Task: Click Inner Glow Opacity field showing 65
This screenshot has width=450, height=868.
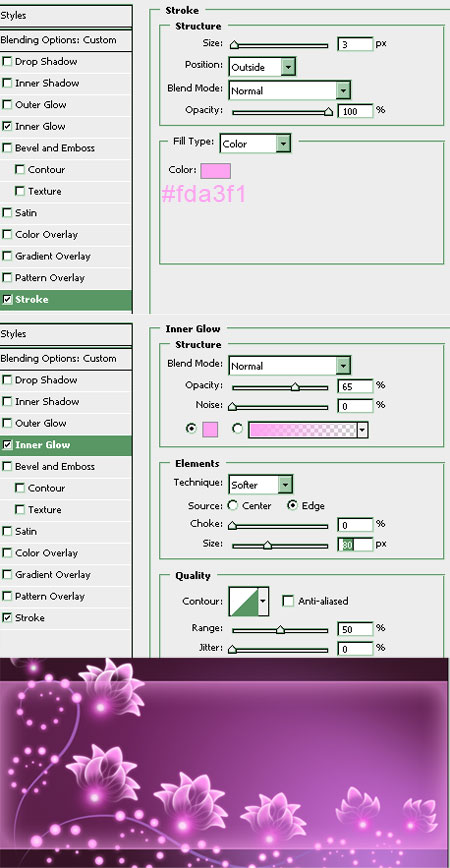Action: click(x=355, y=386)
